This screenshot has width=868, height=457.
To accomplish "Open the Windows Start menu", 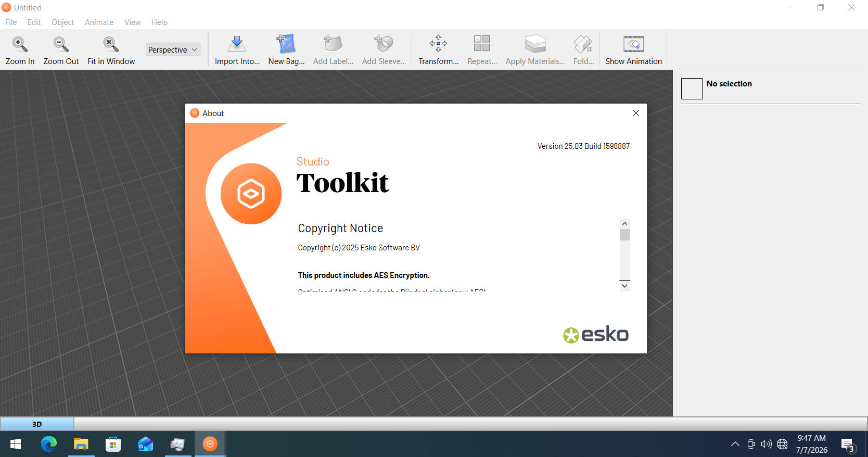I will (x=16, y=444).
